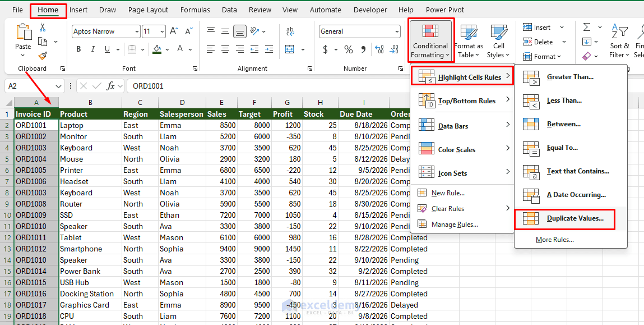
Task: Apply Comma Style format
Action: 364,50
